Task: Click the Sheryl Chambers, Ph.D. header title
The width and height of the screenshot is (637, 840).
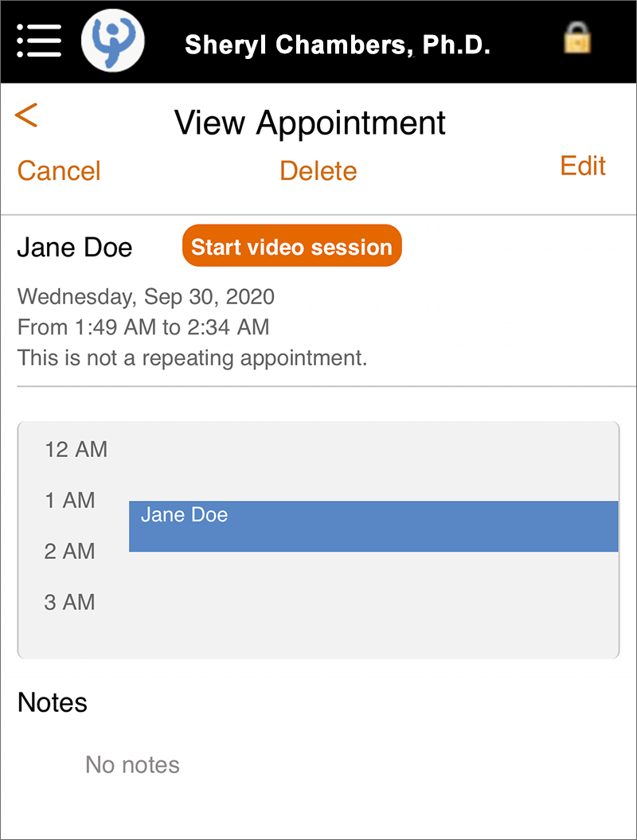Action: coord(338,45)
